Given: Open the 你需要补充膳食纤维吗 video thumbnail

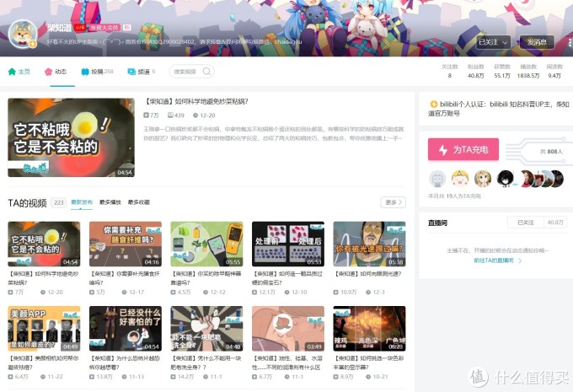Looking at the screenshot, I should coord(126,244).
